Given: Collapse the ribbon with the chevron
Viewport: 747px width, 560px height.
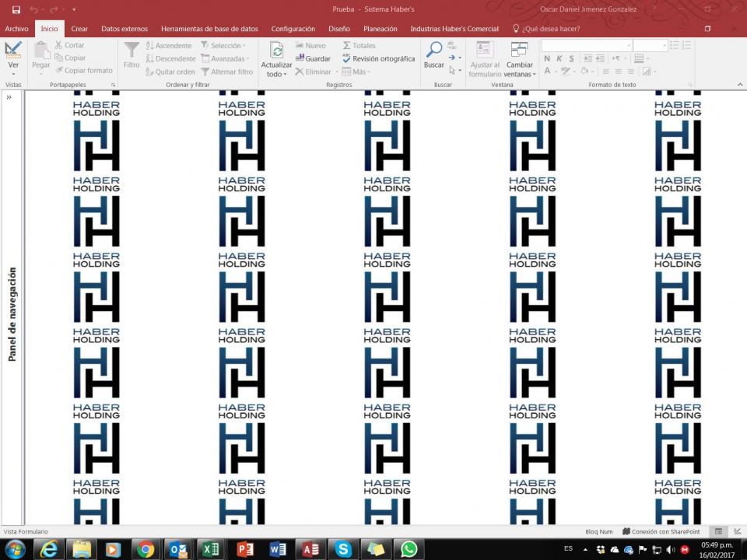Looking at the screenshot, I should (740, 84).
